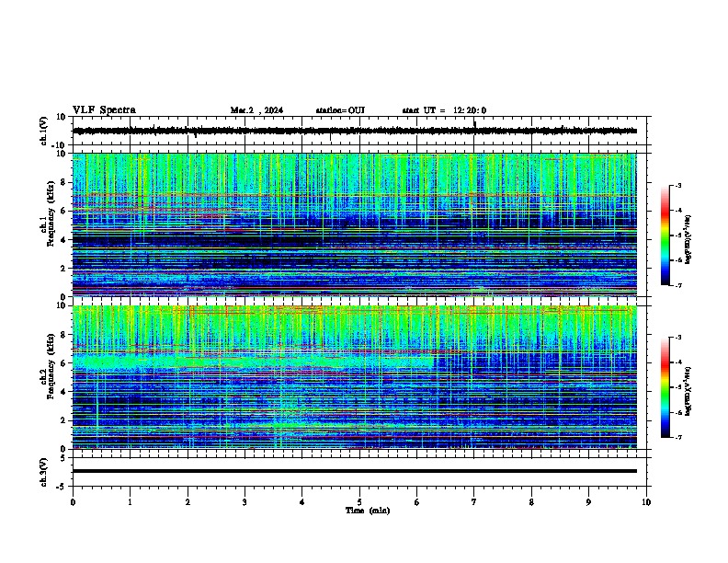Select the "Time (min)" axis title
The width and height of the screenshot is (728, 563).
(368, 511)
